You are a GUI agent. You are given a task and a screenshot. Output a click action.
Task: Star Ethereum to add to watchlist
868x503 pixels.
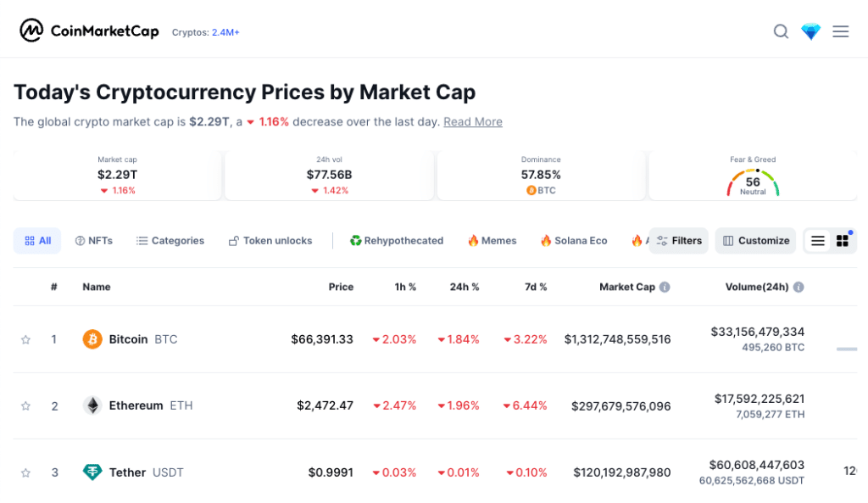click(x=25, y=406)
